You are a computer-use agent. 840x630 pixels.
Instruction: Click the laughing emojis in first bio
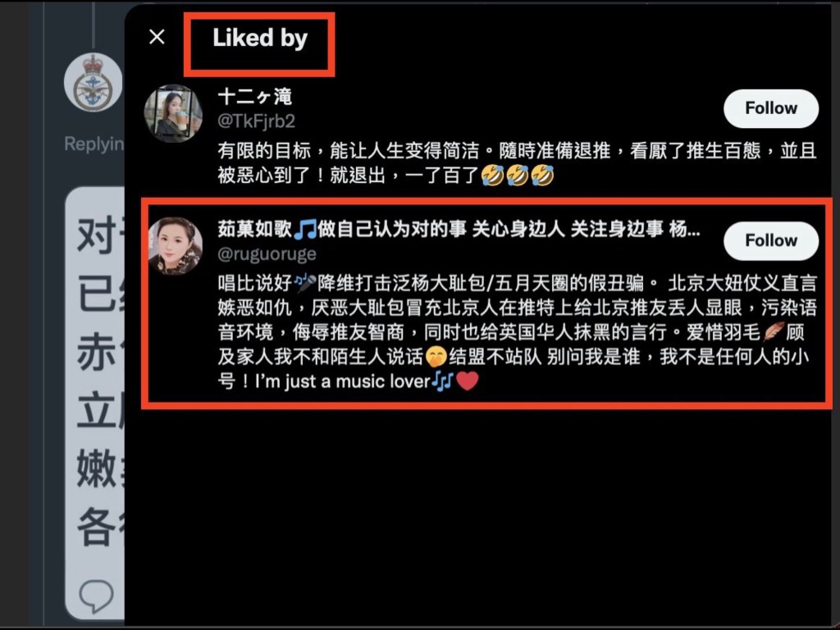[517, 176]
